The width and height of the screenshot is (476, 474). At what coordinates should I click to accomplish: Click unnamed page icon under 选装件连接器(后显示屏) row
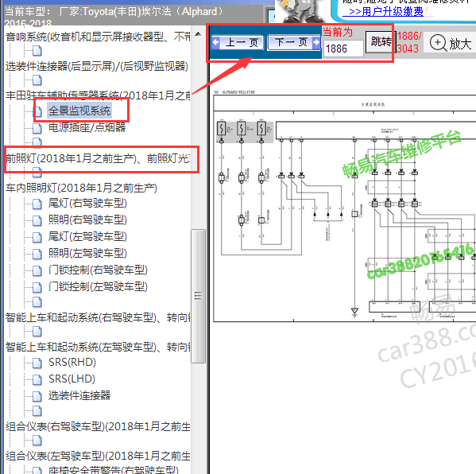(x=37, y=80)
